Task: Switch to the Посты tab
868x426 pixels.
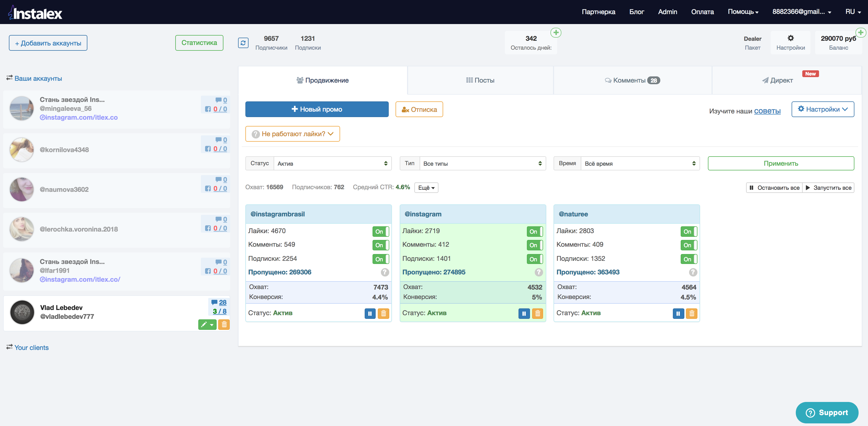Action: click(480, 80)
